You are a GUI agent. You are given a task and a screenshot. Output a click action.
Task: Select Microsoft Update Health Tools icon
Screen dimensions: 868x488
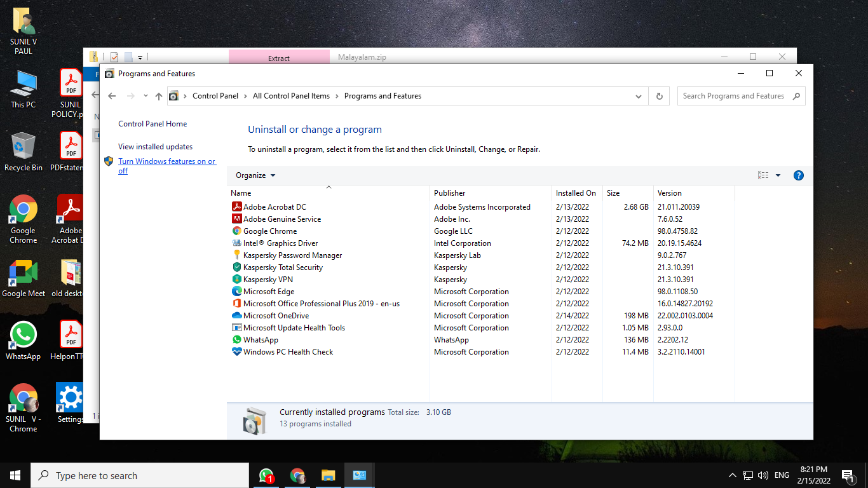click(x=237, y=327)
